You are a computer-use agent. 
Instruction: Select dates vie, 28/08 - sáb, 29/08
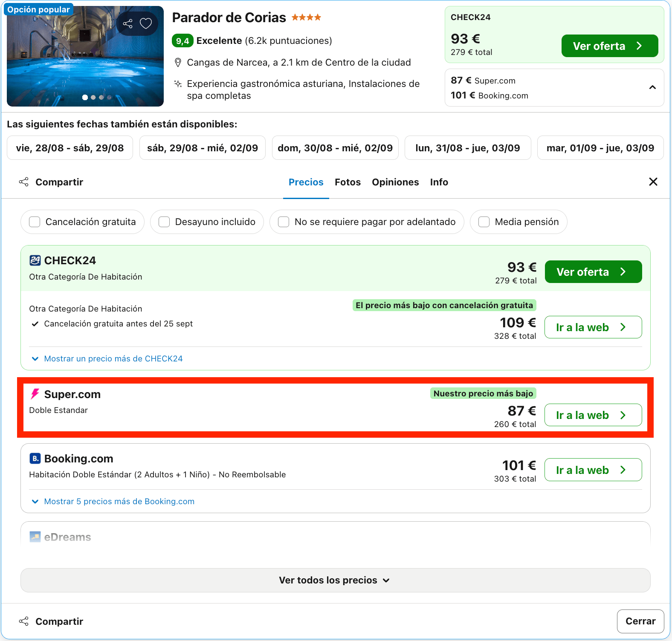point(70,148)
